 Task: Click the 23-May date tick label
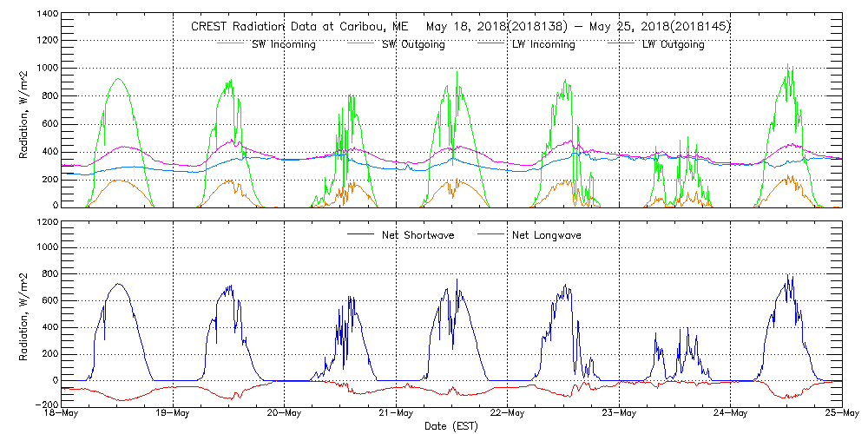tap(619, 413)
